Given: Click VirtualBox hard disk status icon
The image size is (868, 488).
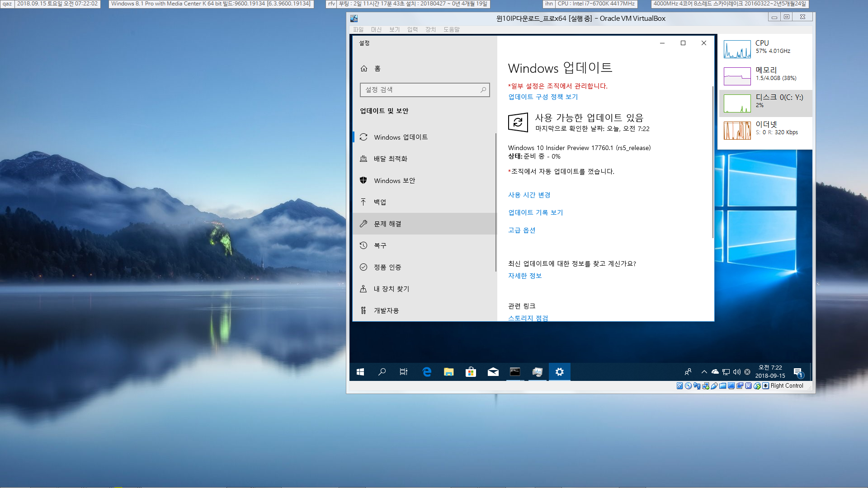Looking at the screenshot, I should (679, 385).
